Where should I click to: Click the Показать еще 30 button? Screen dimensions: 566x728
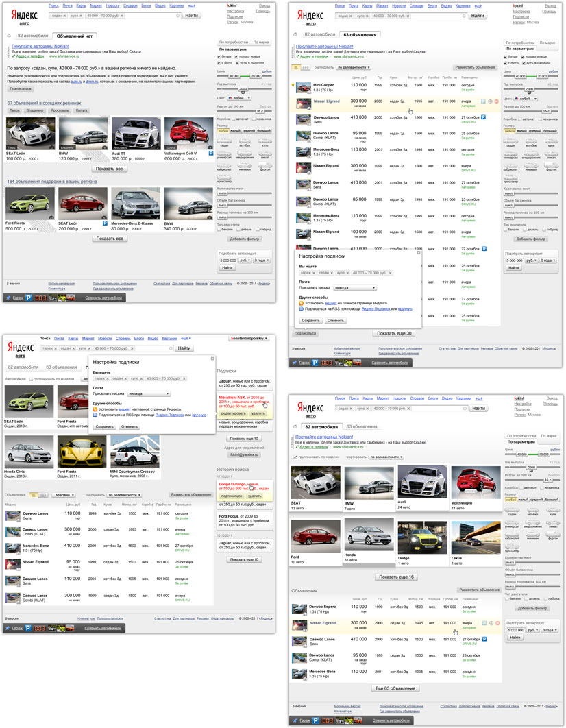pos(393,333)
